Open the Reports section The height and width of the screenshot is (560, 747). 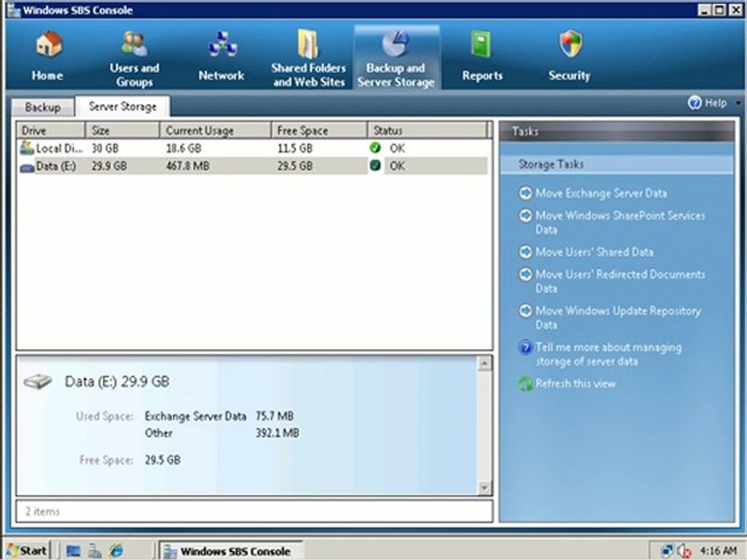[x=482, y=56]
